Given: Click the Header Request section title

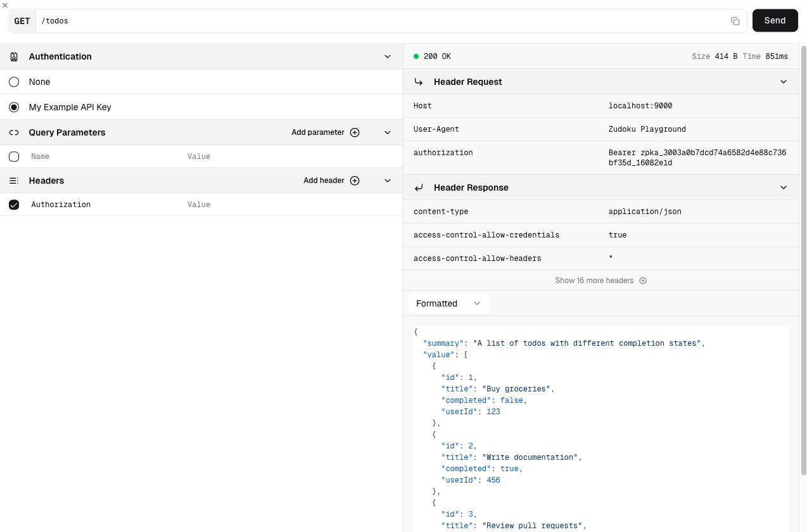Looking at the screenshot, I should pos(467,82).
